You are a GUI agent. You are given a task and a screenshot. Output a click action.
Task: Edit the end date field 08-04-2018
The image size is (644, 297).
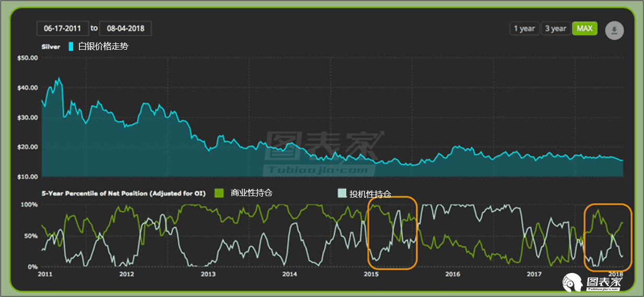tap(126, 28)
